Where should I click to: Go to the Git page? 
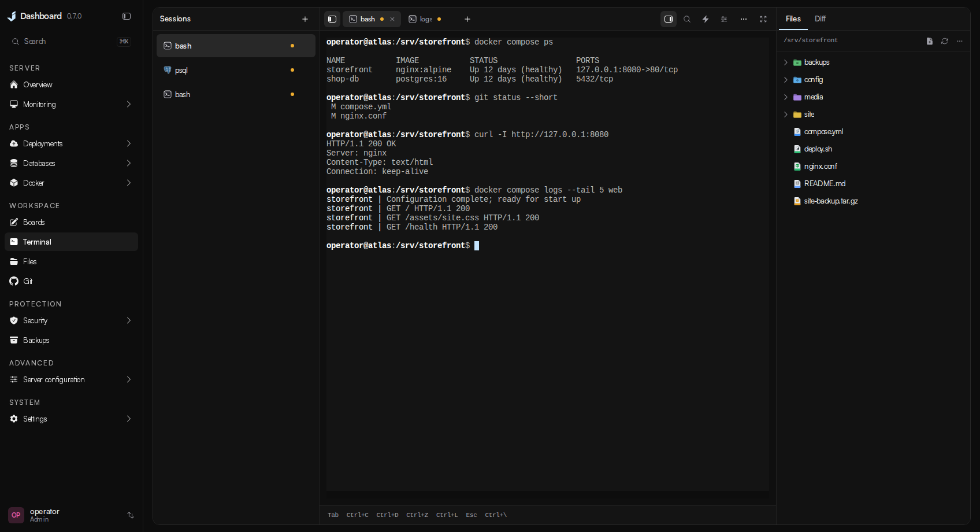pos(71,282)
